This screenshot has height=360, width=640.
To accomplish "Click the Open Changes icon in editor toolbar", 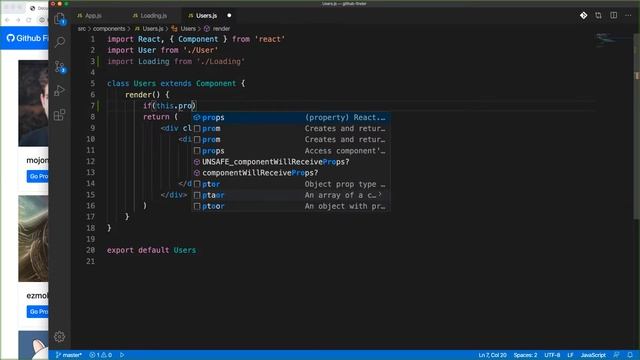I will (x=598, y=16).
